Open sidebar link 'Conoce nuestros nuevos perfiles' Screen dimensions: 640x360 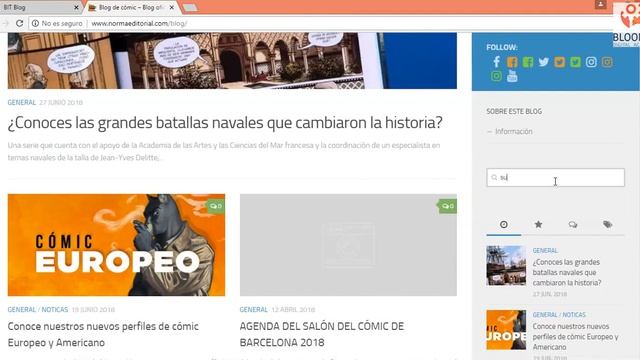point(575,337)
